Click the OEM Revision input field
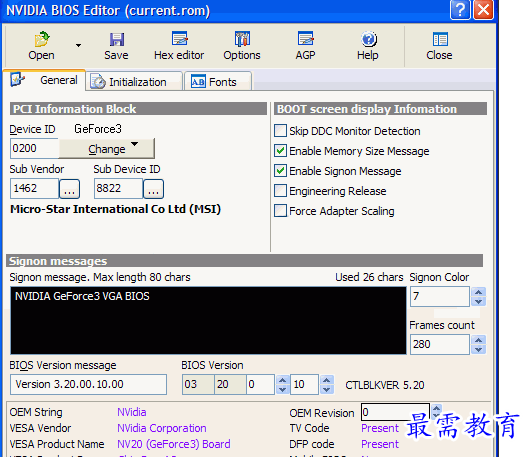528x457 pixels. pyautogui.click(x=395, y=412)
